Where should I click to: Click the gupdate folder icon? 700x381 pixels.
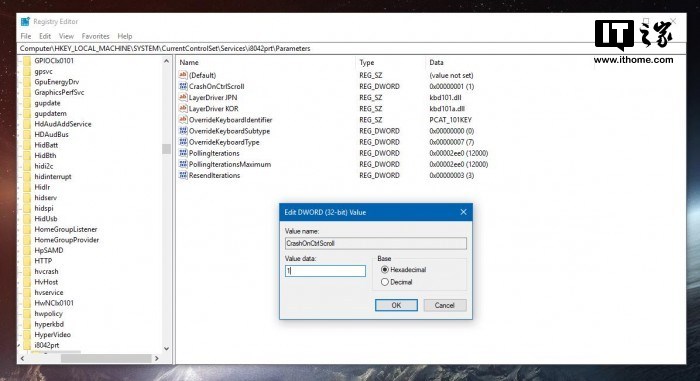pos(27,103)
